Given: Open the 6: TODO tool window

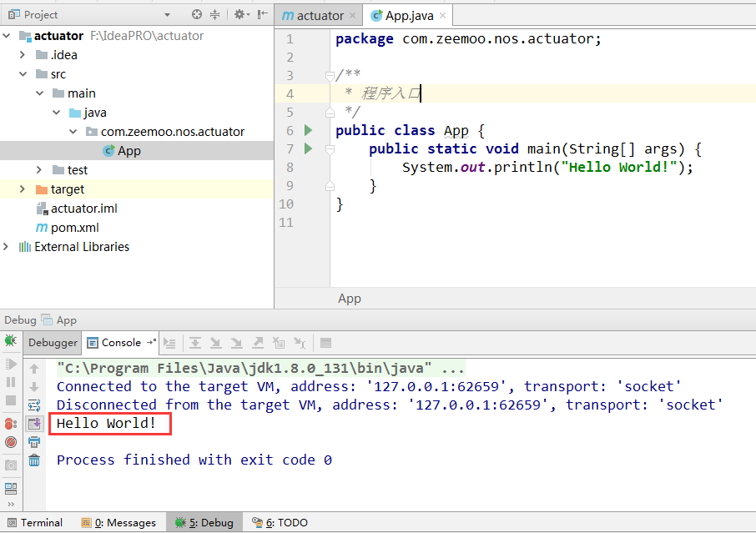Looking at the screenshot, I should (x=280, y=522).
